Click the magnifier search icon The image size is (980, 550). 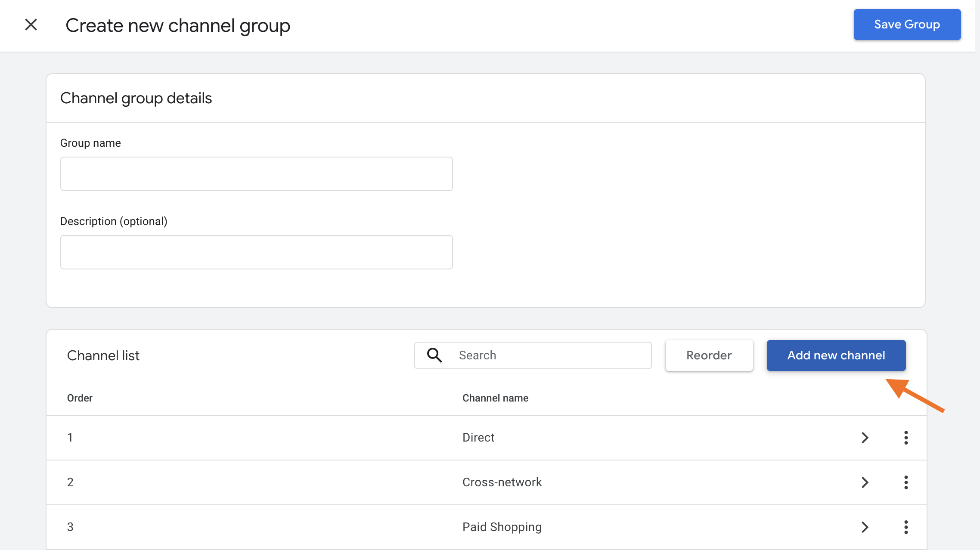(434, 355)
